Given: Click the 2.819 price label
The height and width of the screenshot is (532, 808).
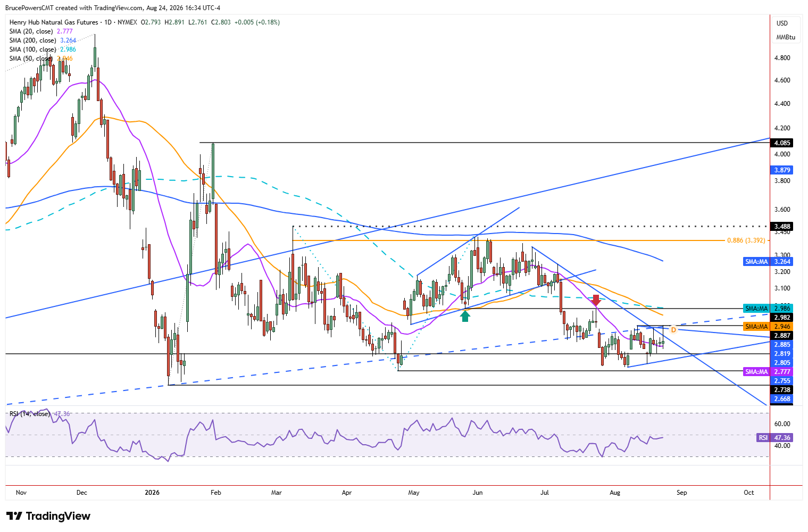Looking at the screenshot, I should click(782, 354).
